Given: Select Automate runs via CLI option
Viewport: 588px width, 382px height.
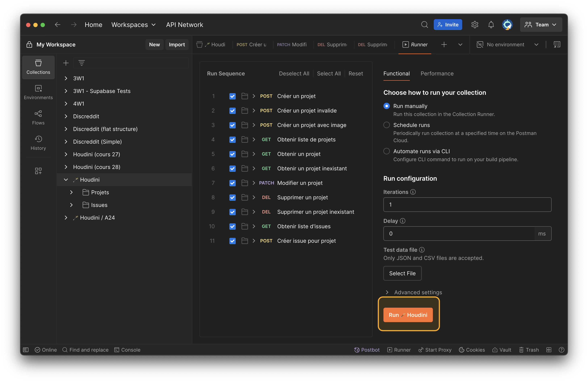Looking at the screenshot, I should [x=386, y=151].
